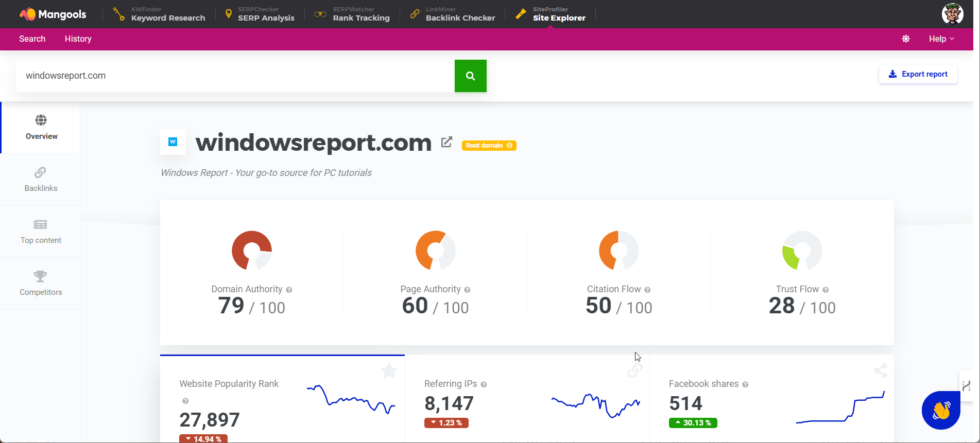Select the Website Popularity Rank card value 27,897
Image resolution: width=980 pixels, height=443 pixels.
[x=210, y=420]
